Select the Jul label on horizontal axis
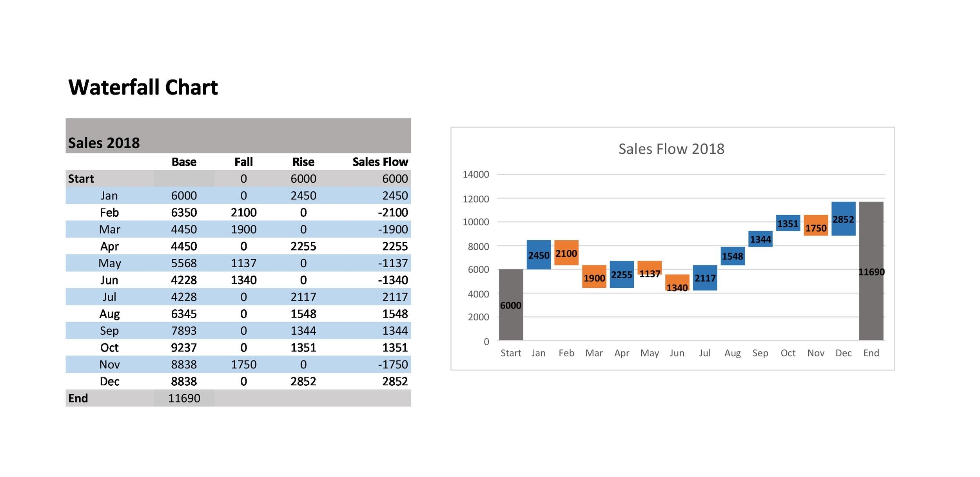The height and width of the screenshot is (477, 980). (x=704, y=353)
